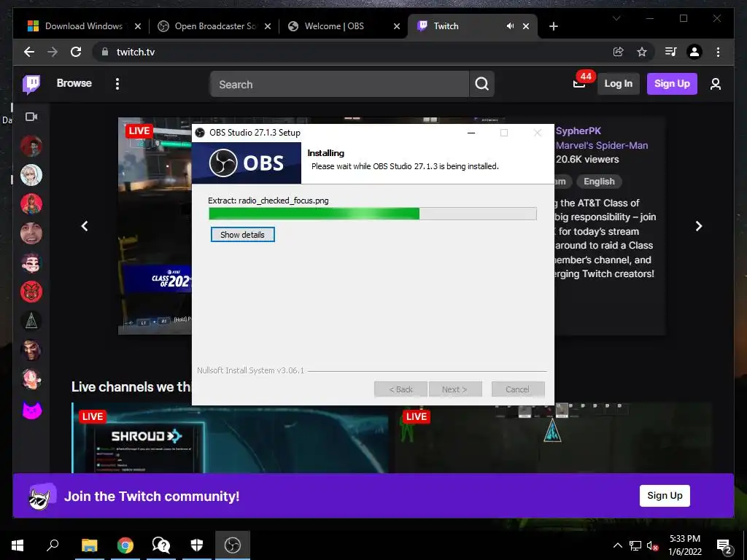
Task: Switch to the Open Broadcaster Software tab
Action: [x=214, y=26]
